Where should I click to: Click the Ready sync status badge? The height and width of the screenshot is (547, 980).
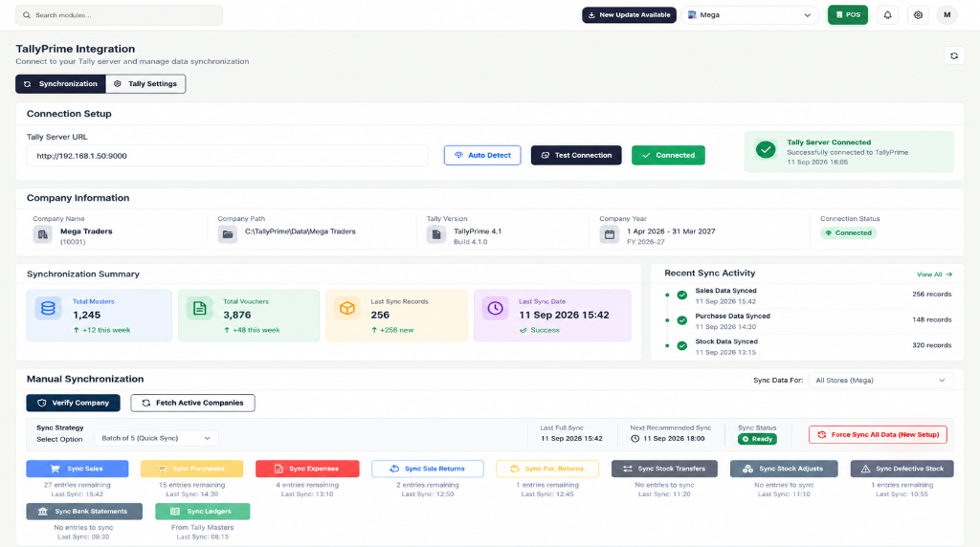coord(757,439)
